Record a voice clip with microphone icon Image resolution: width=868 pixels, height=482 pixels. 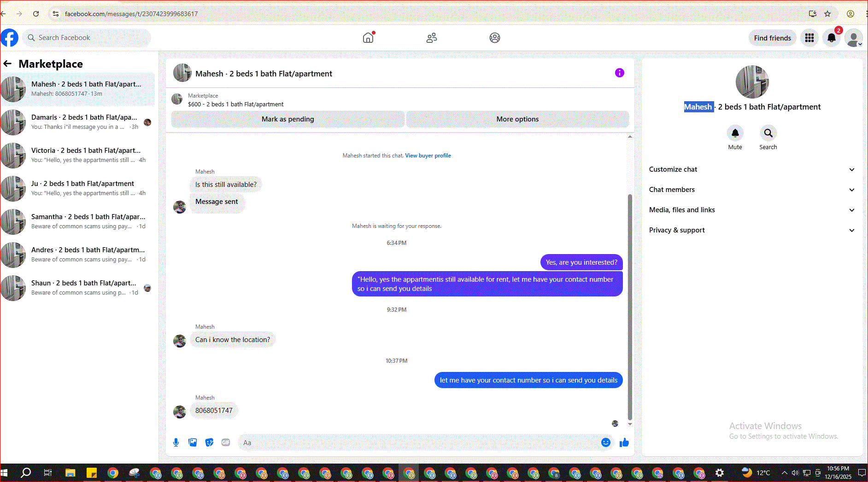click(176, 442)
